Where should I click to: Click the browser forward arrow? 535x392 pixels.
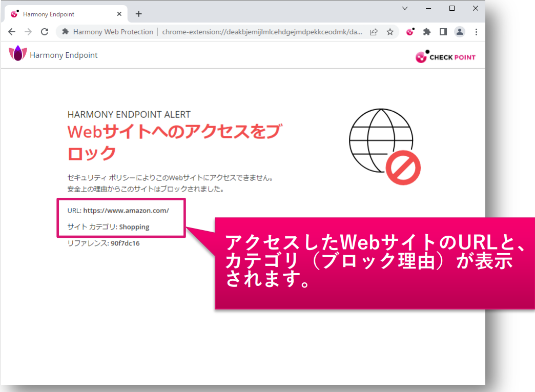[28, 32]
